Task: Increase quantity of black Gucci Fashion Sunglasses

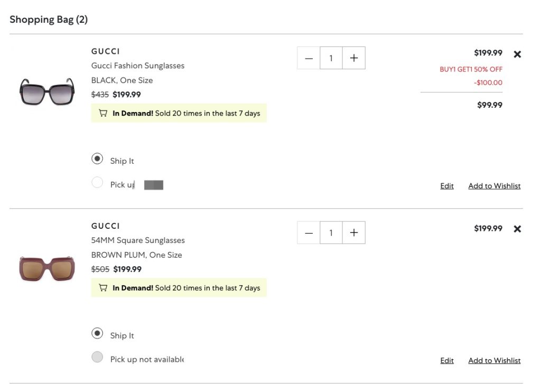Action: point(354,58)
